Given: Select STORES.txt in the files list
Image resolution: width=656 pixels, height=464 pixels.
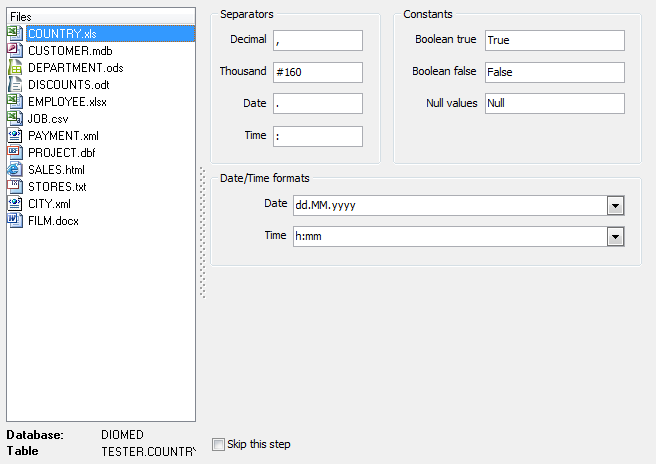Looking at the screenshot, I should tap(57, 186).
